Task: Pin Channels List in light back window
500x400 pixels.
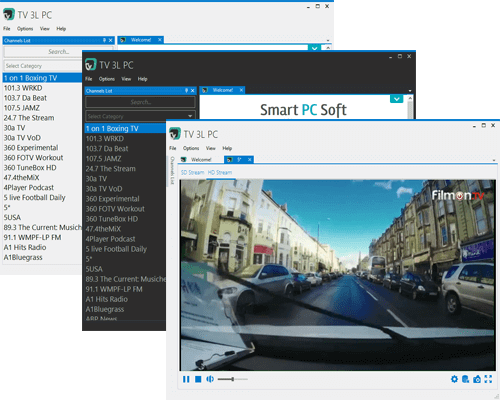Action: pyautogui.click(x=104, y=40)
